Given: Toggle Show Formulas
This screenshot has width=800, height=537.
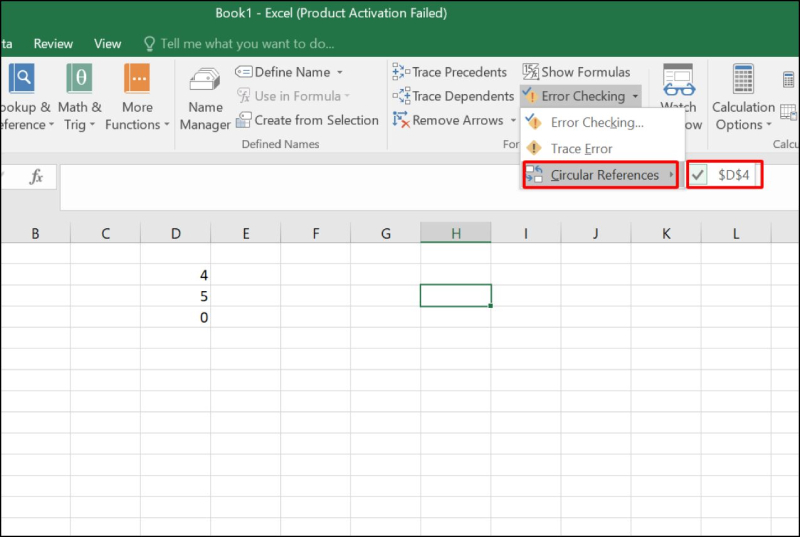Looking at the screenshot, I should tap(576, 72).
